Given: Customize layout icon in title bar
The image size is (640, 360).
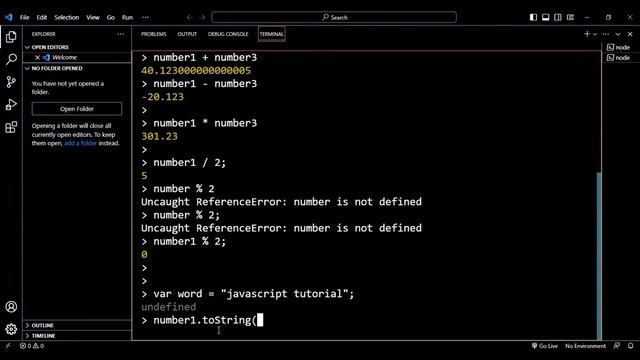Looking at the screenshot, I should click(570, 17).
